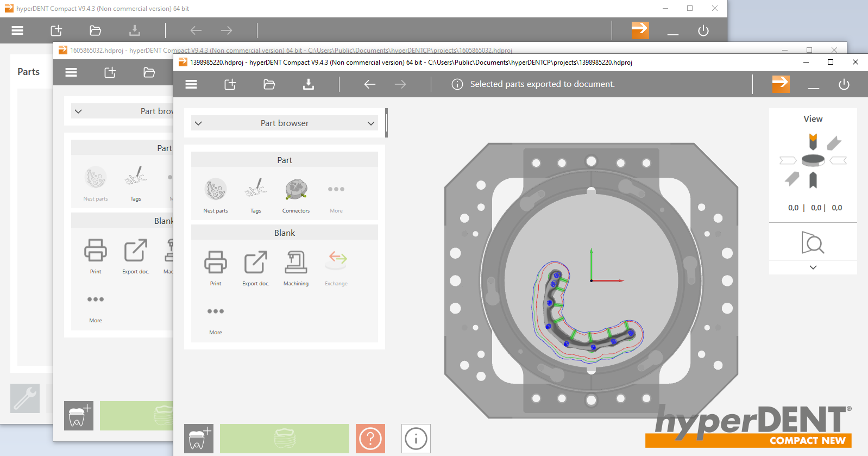Open Machining tool in Blank section
The width and height of the screenshot is (868, 456).
point(296,268)
